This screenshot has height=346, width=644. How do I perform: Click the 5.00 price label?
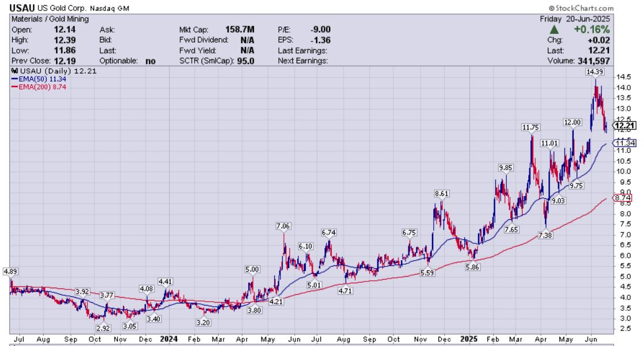coord(252,269)
